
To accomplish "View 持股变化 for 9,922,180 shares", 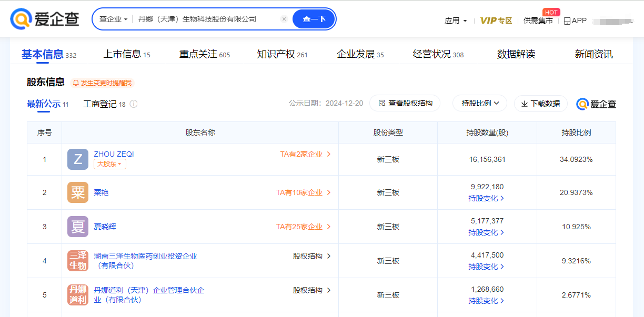I will click(487, 198).
